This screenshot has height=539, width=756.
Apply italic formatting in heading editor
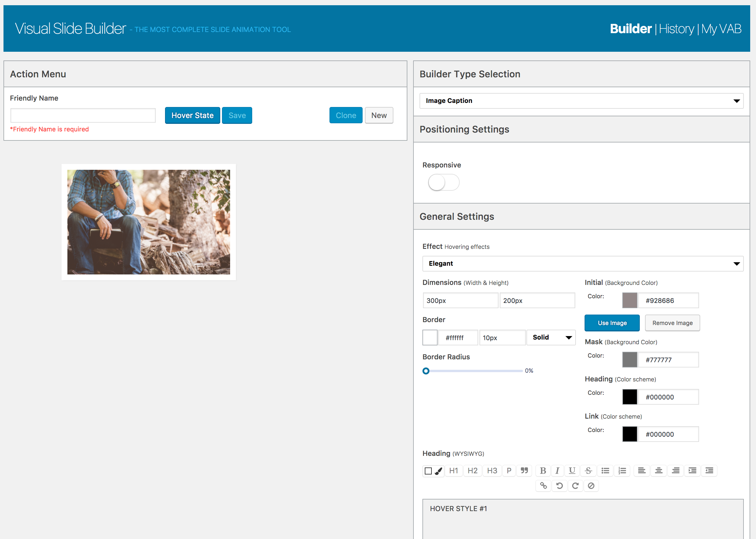pyautogui.click(x=557, y=471)
